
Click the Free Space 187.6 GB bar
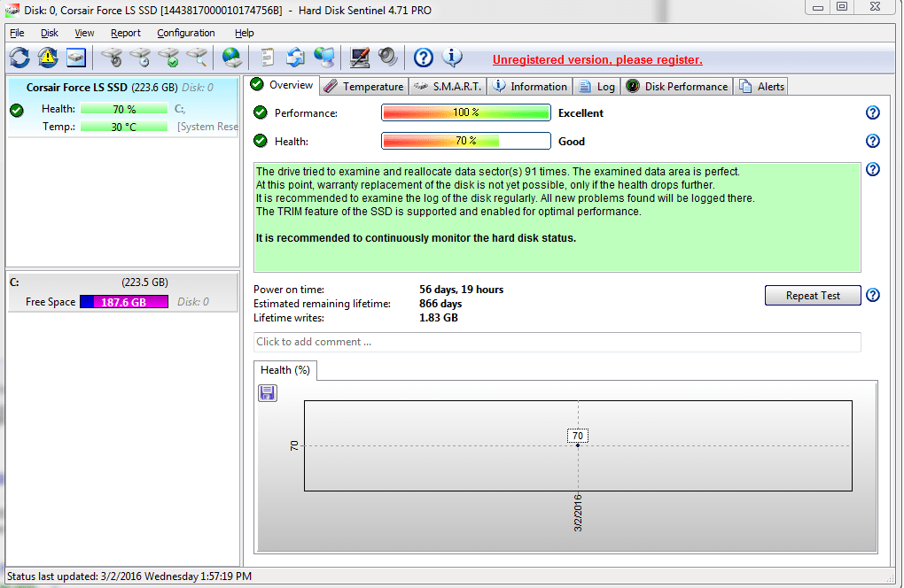(124, 302)
